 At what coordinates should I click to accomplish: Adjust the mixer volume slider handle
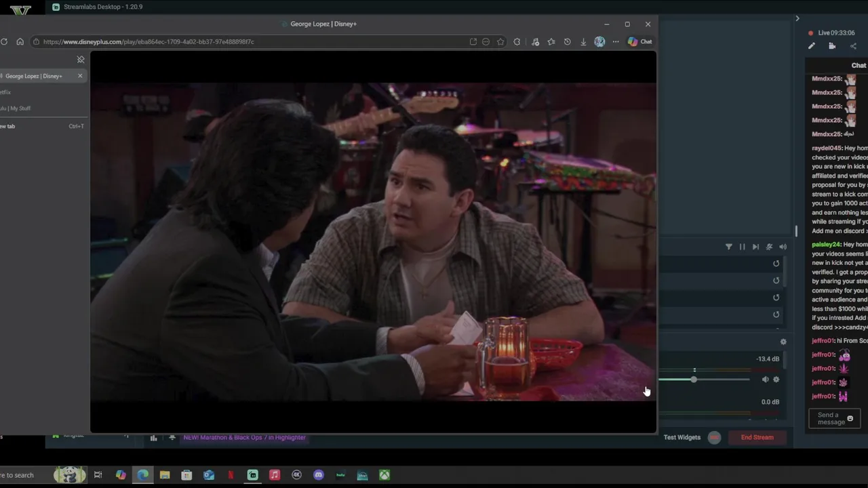pyautogui.click(x=694, y=380)
